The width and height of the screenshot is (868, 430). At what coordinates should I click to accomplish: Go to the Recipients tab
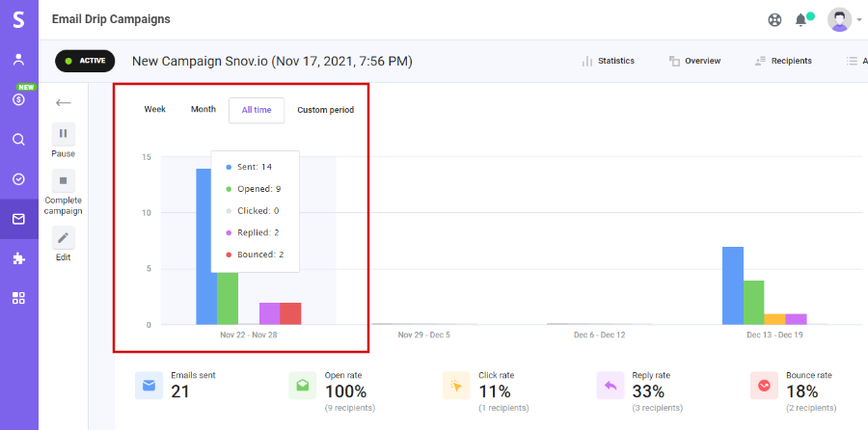coord(783,61)
